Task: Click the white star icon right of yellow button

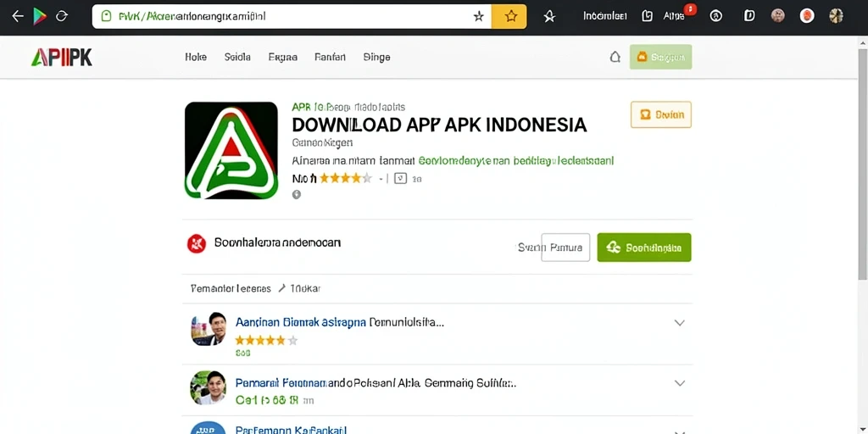Action: [549, 17]
